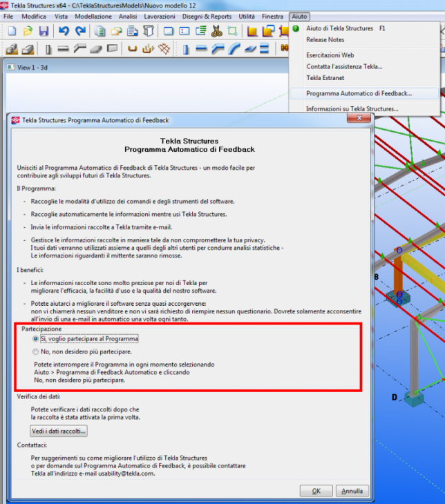This screenshot has height=504, width=445.
Task: Open the Modellazione menu
Action: 93,16
